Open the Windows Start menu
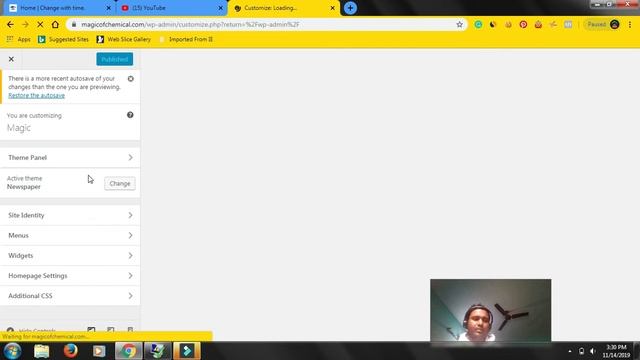The height and width of the screenshot is (360, 640). 13,351
